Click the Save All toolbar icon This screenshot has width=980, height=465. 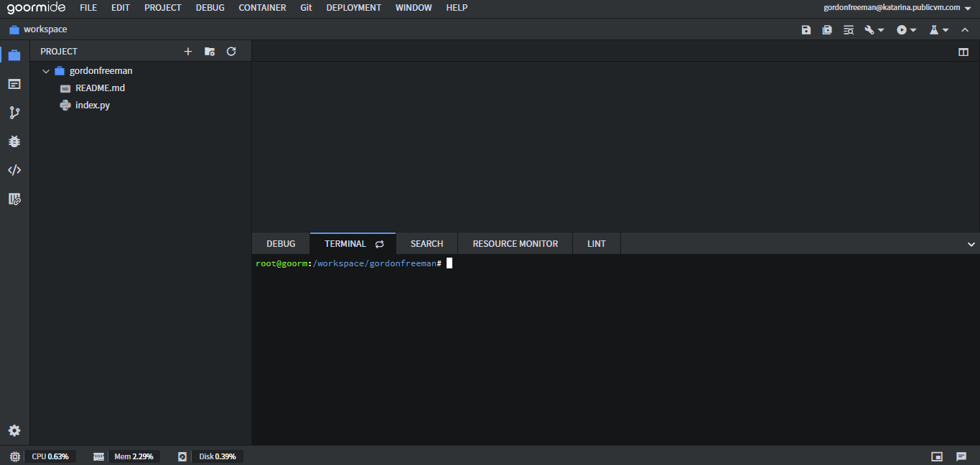(x=827, y=30)
